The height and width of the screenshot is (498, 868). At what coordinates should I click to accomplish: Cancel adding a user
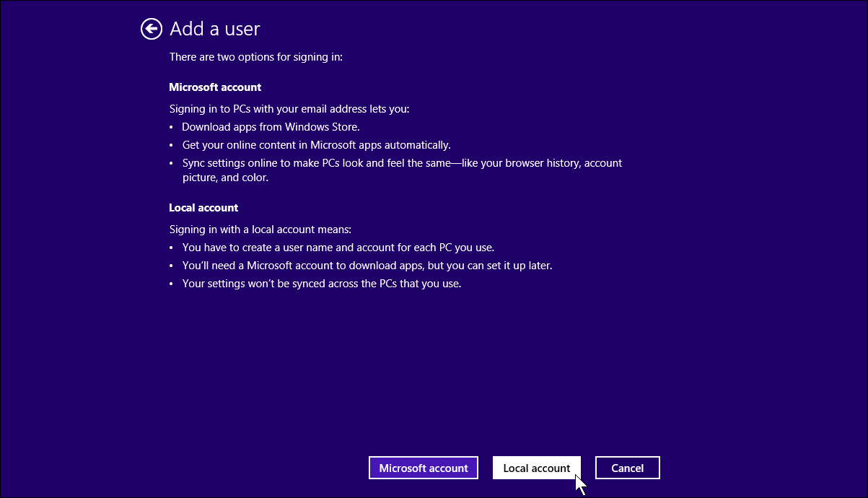628,468
